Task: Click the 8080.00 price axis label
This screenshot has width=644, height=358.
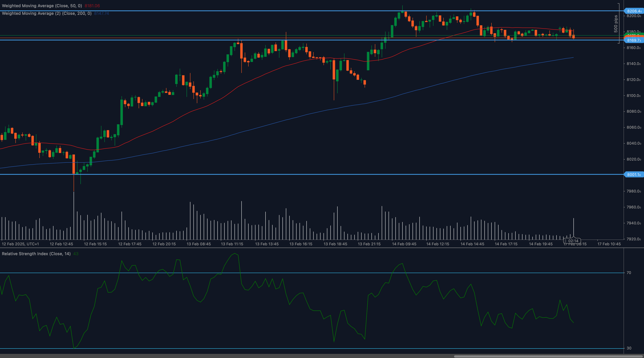Action: click(x=634, y=111)
